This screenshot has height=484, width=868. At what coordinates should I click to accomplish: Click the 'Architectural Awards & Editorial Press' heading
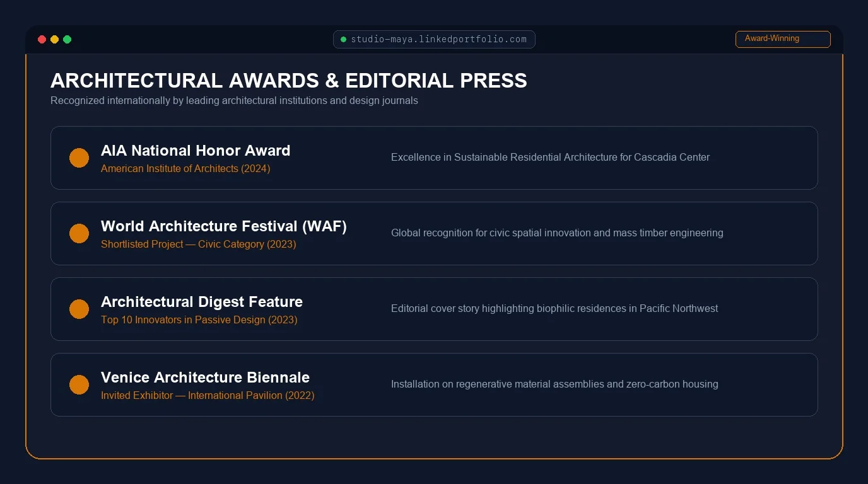coord(289,81)
